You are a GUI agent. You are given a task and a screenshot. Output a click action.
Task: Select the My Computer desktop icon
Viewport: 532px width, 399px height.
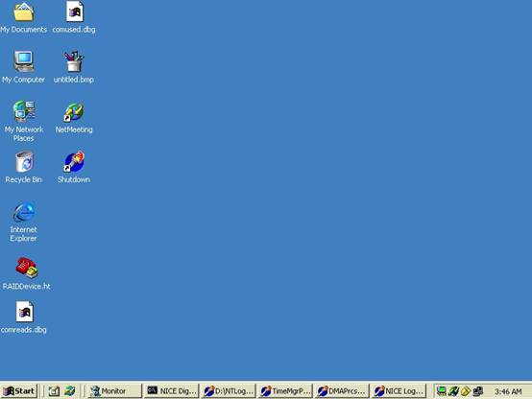[x=24, y=61]
